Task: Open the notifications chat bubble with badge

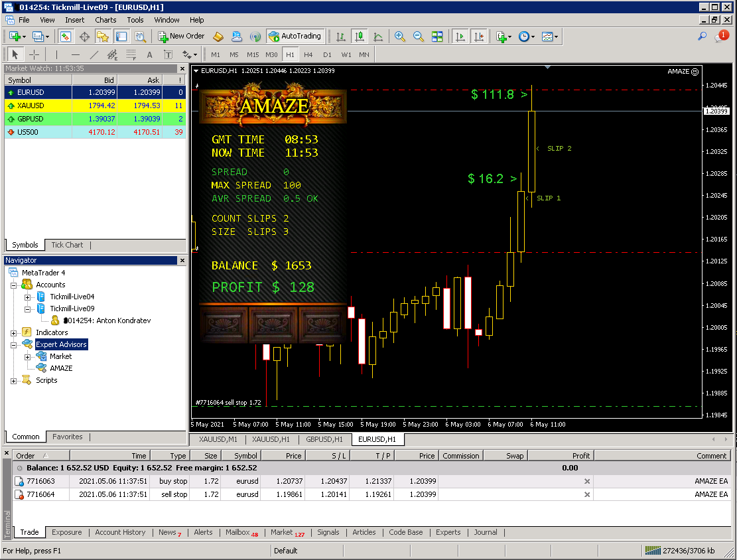Action: pyautogui.click(x=721, y=36)
